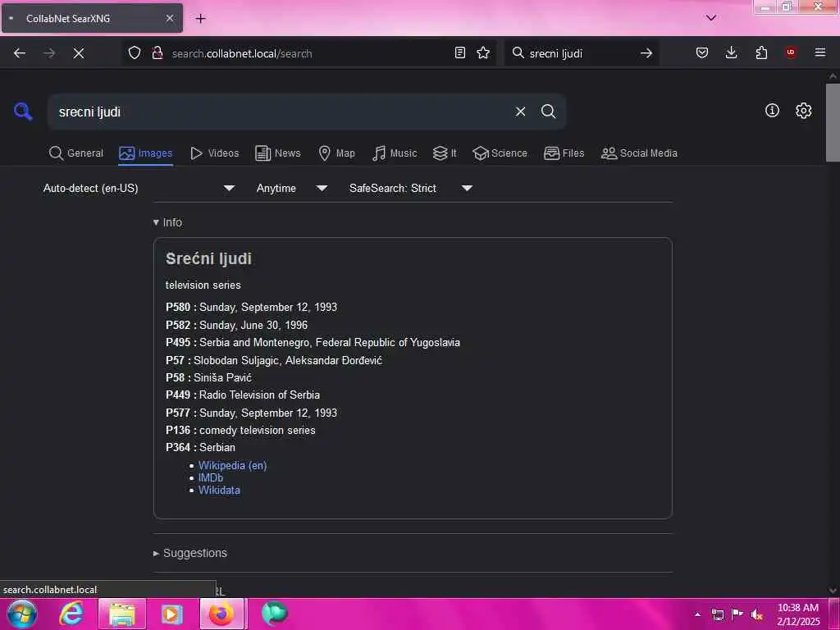This screenshot has height=630, width=840.
Task: Stop loading the page
Action: pyautogui.click(x=78, y=53)
